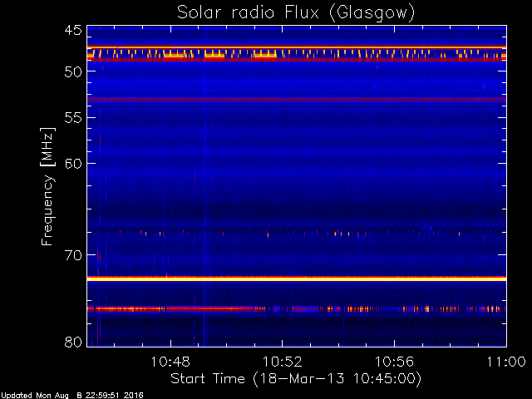Click the '10:48' time tick label
Screen dimensions: 532x399
coord(170,362)
